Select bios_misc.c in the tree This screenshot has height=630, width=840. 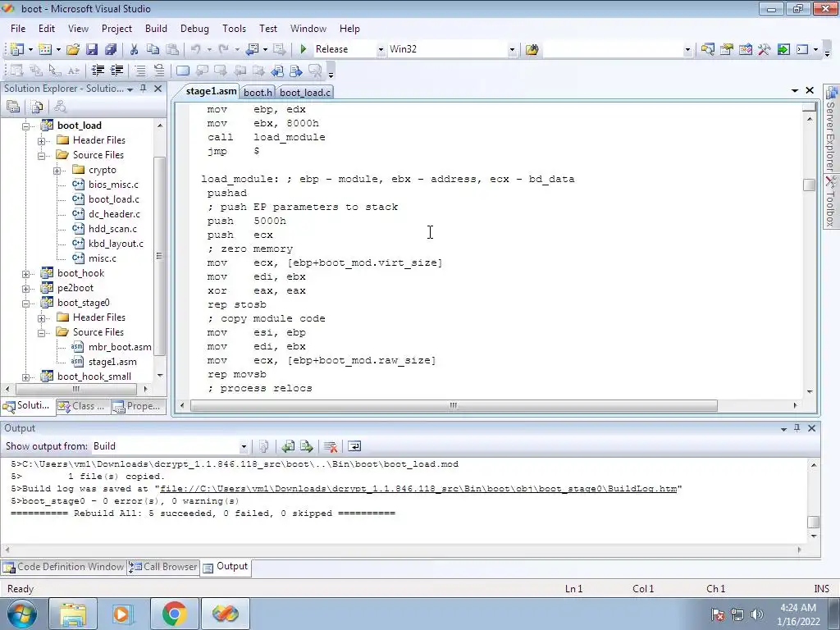(113, 185)
